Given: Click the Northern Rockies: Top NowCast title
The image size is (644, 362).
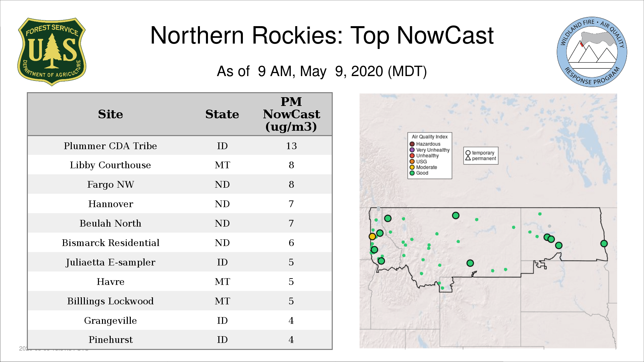Looking at the screenshot, I should pos(322,36).
